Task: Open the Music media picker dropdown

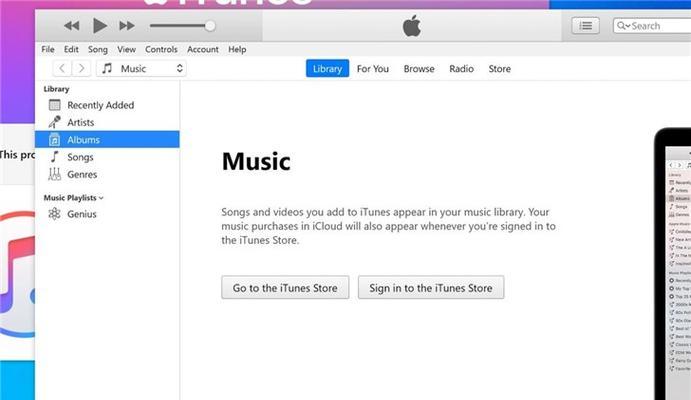Action: click(x=141, y=68)
